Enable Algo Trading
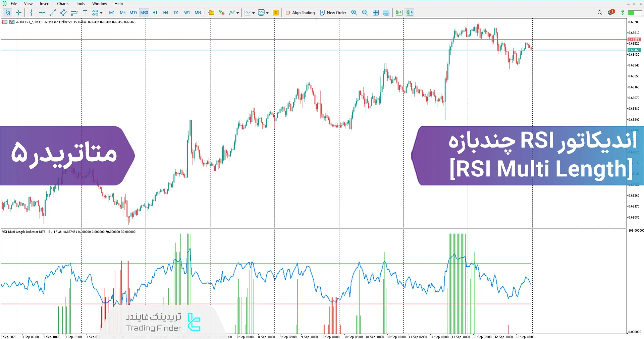644x339 pixels. tap(300, 12)
